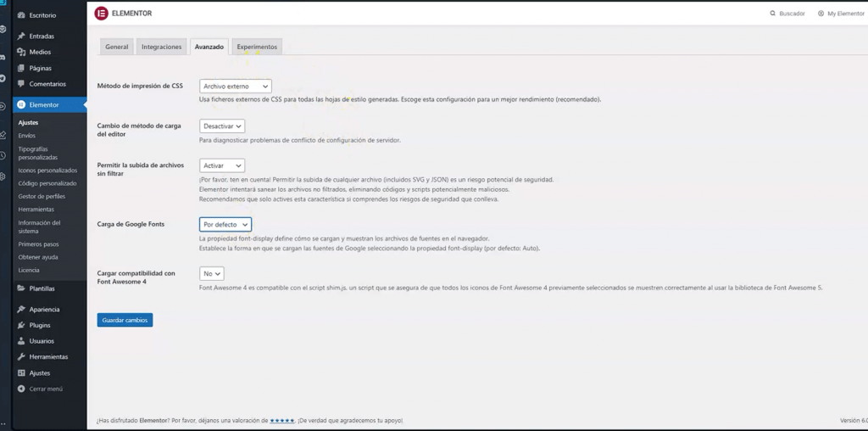Click the 'Cargar compatibilidad con Font Awesome 4' label
The width and height of the screenshot is (868, 431).
136,277
